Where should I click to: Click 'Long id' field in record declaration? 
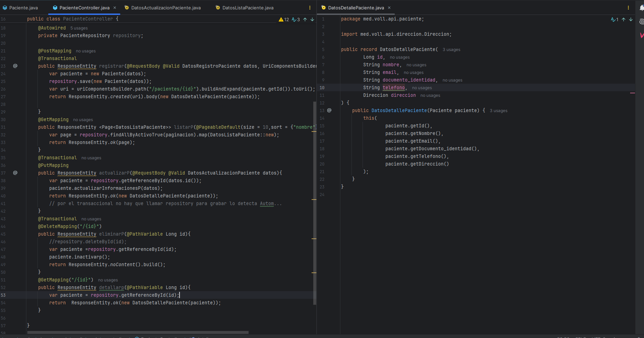(373, 57)
